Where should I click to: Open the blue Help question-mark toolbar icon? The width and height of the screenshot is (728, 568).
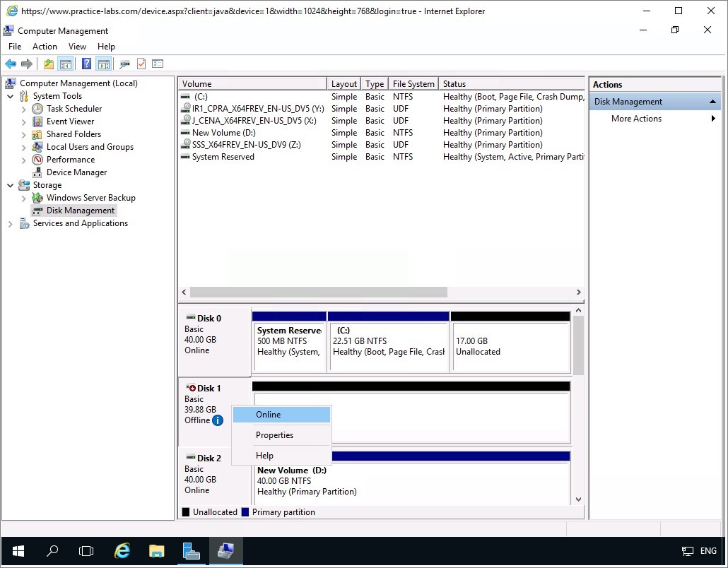click(86, 64)
